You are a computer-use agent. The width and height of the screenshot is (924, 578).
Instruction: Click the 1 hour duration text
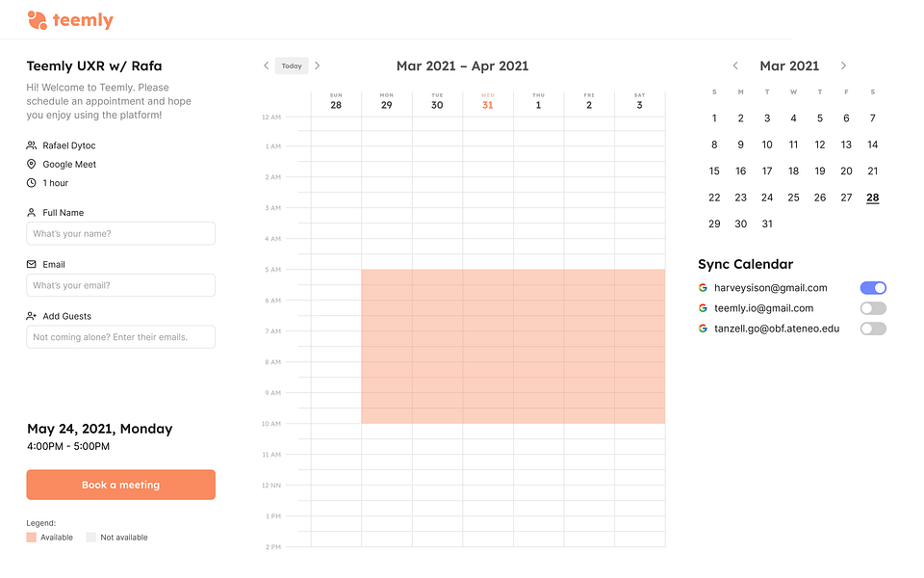[56, 183]
